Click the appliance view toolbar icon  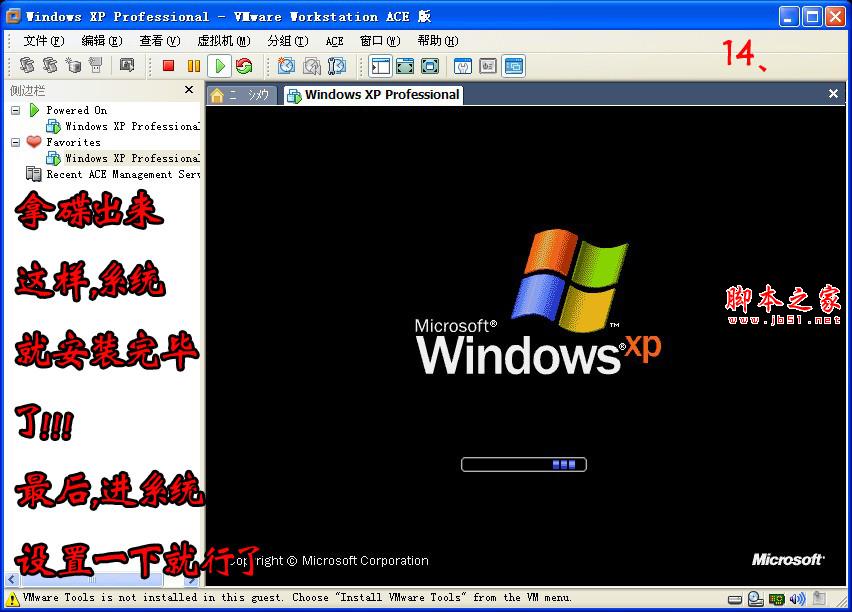tap(488, 66)
